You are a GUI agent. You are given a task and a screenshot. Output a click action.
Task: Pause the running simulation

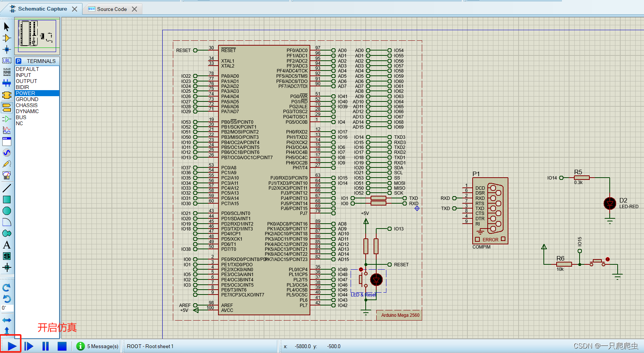[x=46, y=346]
